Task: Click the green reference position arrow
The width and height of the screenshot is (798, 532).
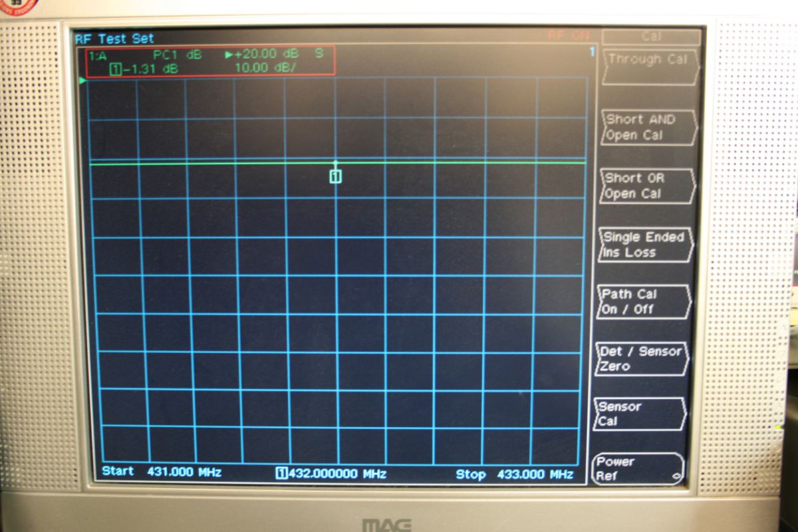Action: pyautogui.click(x=83, y=81)
